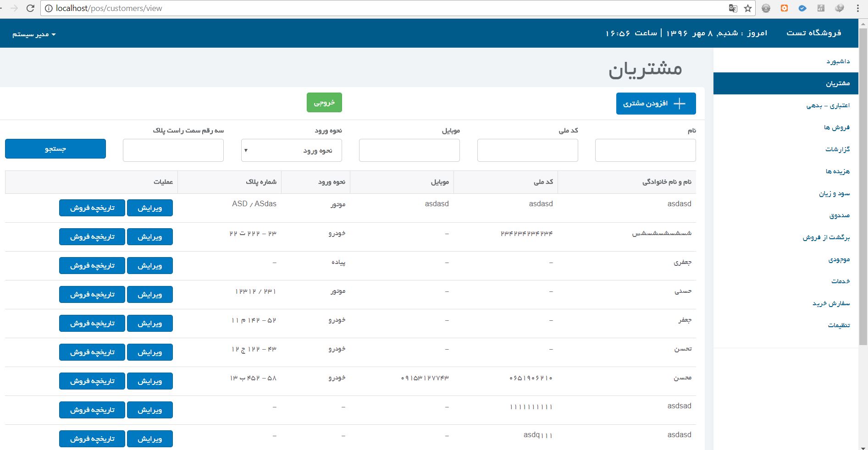Screen dimensions: 868x450
Task: Click the افزودن مشتری button
Action: coord(656,104)
